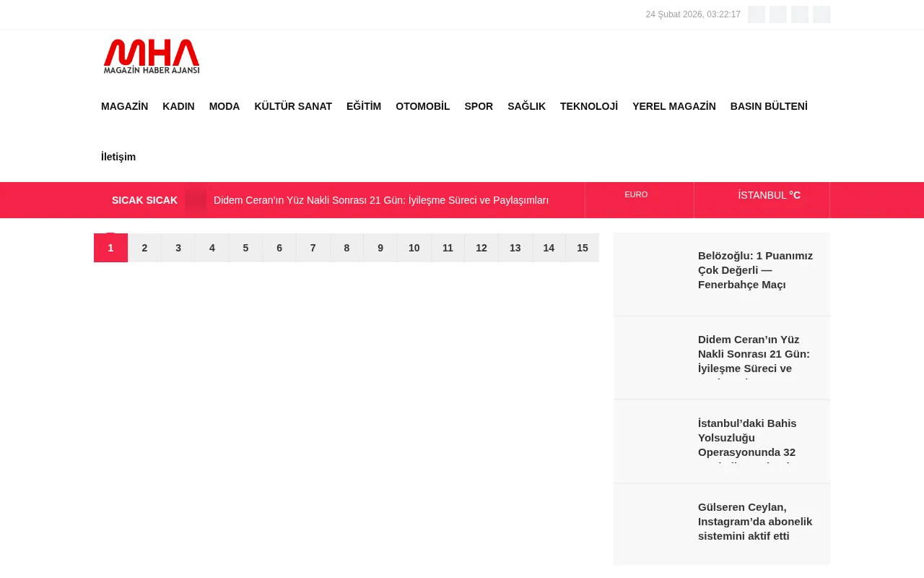924x578 pixels.
Task: Go to page 2 of the article list
Action: pyautogui.click(x=144, y=248)
